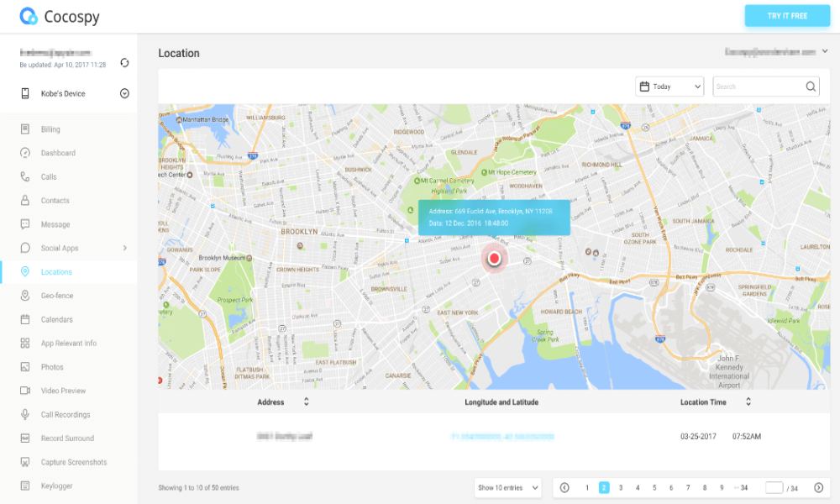Viewport: 840px width, 504px height.
Task: Click the TRY IT FREE button
Action: [788, 15]
